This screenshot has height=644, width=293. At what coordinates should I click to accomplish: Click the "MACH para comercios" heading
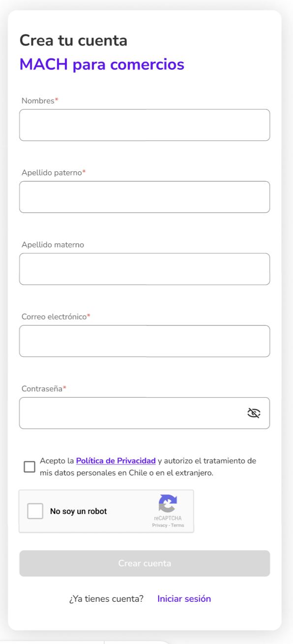pyautogui.click(x=102, y=64)
